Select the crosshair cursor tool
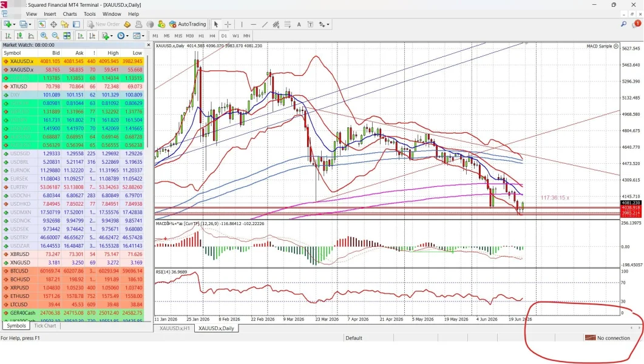The height and width of the screenshot is (364, 644). click(x=228, y=25)
